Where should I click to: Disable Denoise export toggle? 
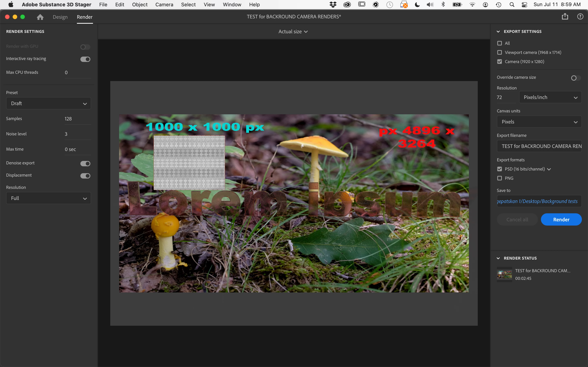(85, 164)
